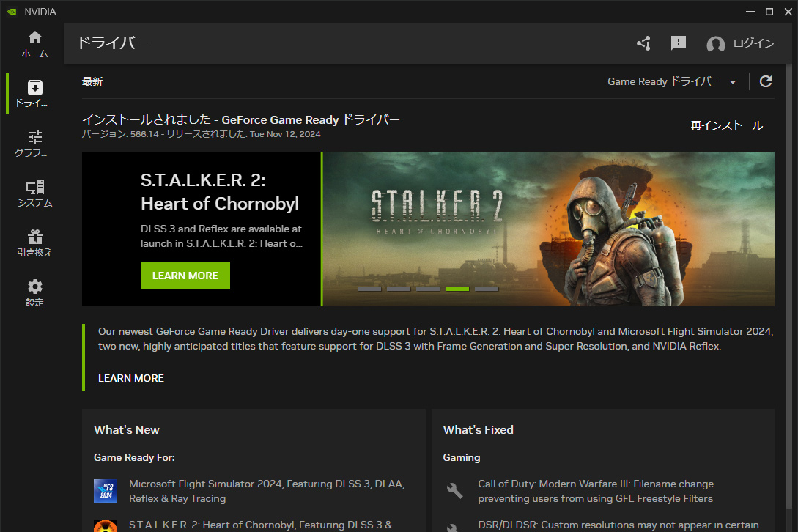Click the 'What's Fixed' heading
This screenshot has width=798, height=532.
[x=478, y=429]
